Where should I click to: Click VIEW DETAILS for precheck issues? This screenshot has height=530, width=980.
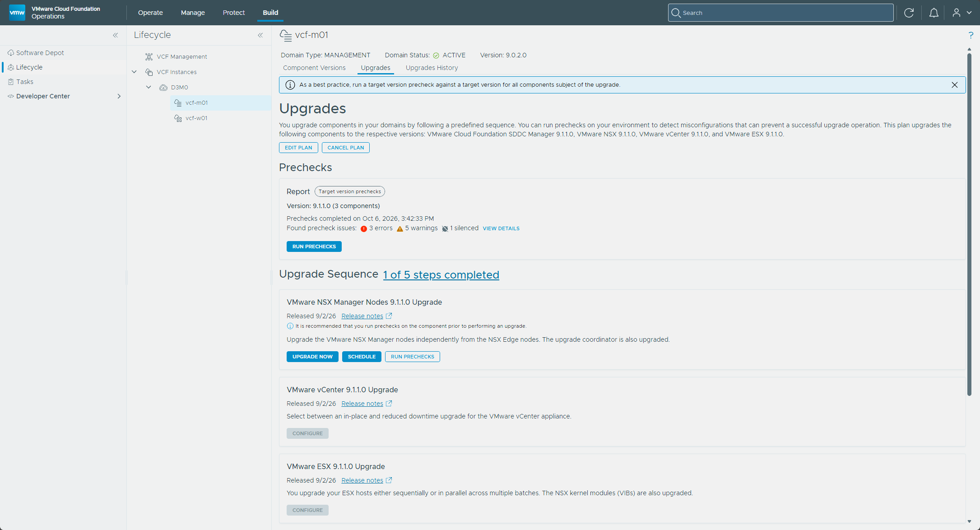(x=501, y=228)
